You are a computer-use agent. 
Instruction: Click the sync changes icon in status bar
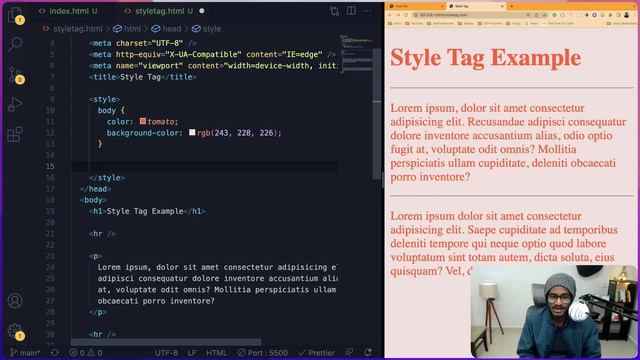[x=54, y=353]
